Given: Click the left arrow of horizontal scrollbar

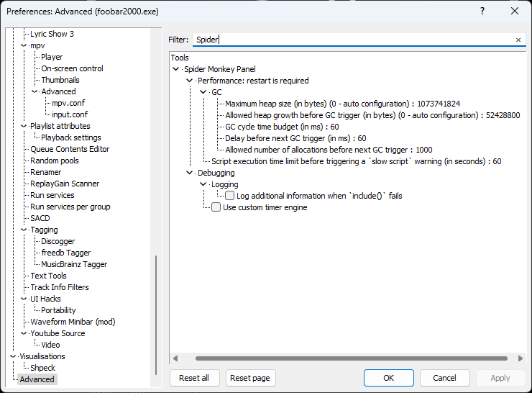Looking at the screenshot, I should 175,358.
